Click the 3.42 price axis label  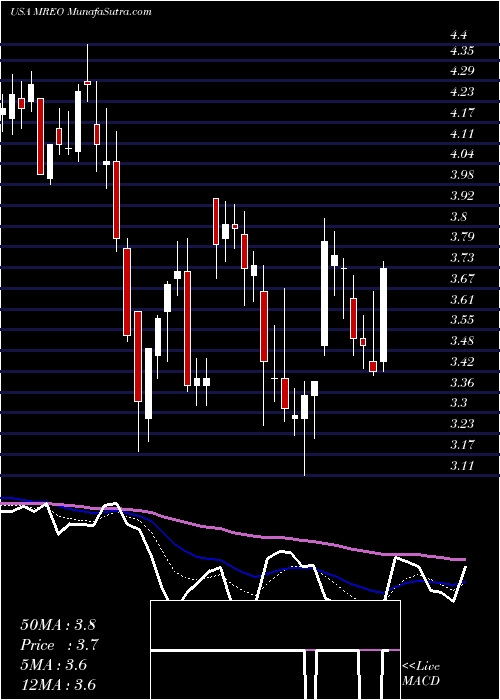pyautogui.click(x=462, y=362)
